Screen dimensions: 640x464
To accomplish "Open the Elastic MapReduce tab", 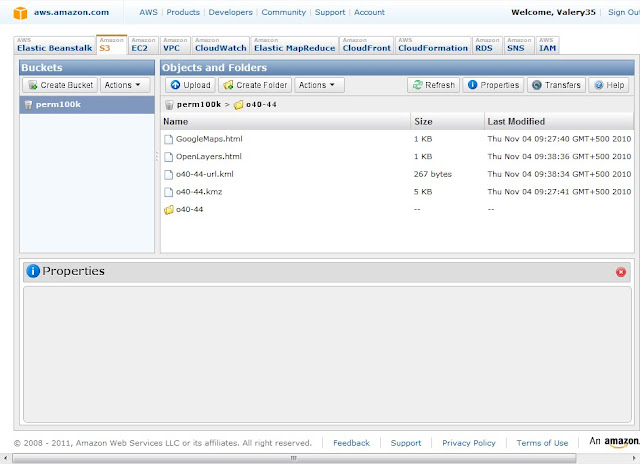I will (295, 45).
